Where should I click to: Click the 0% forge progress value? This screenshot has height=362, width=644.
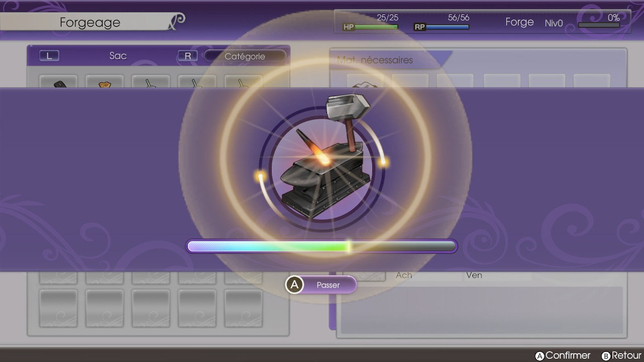click(x=614, y=18)
